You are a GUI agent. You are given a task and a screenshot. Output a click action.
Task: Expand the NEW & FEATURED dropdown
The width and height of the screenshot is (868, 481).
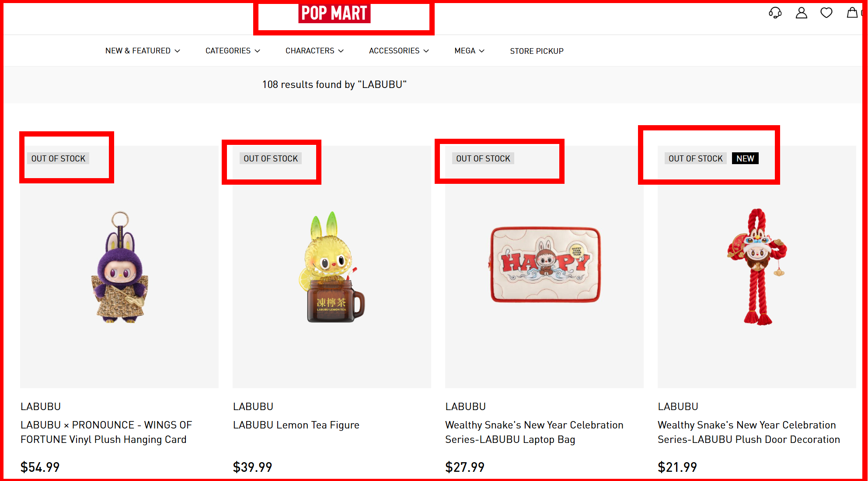pos(143,51)
